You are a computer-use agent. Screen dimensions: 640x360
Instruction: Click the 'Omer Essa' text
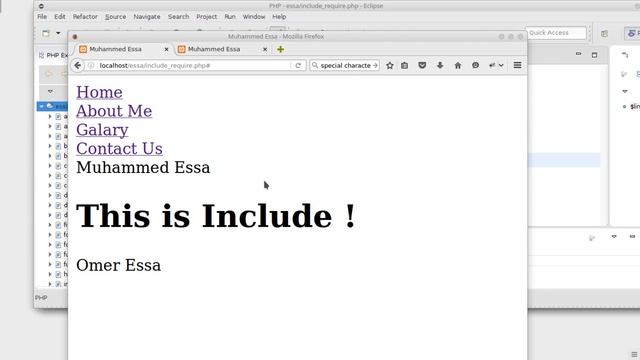click(118, 265)
